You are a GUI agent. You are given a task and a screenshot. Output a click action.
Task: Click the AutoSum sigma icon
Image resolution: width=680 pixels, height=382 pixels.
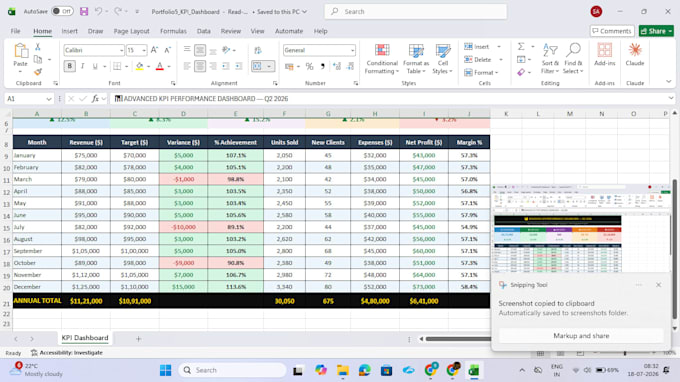click(x=521, y=46)
